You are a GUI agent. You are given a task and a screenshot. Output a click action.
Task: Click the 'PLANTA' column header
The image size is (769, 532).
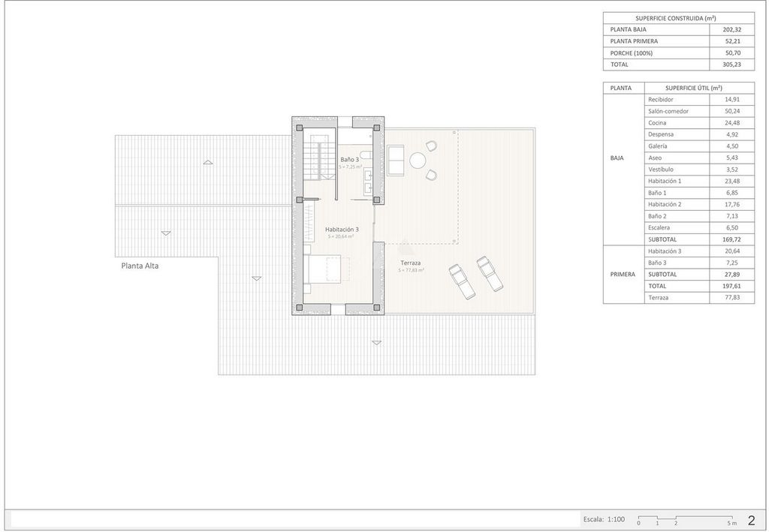[620, 89]
